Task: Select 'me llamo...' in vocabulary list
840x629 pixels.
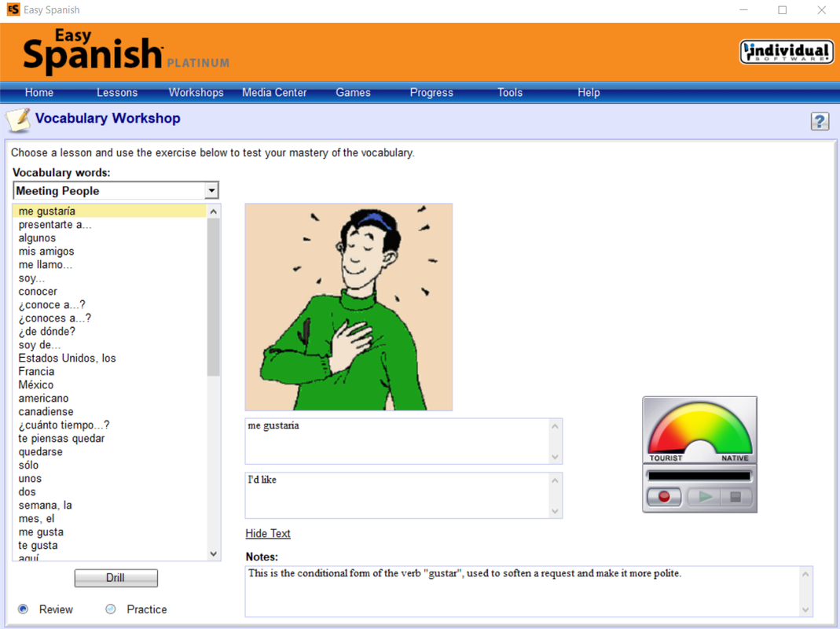Action: 109,265
